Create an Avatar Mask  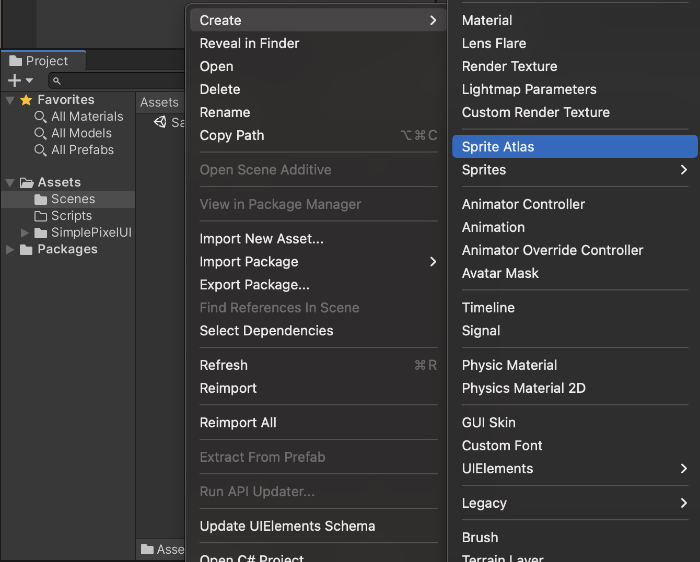pos(575,273)
